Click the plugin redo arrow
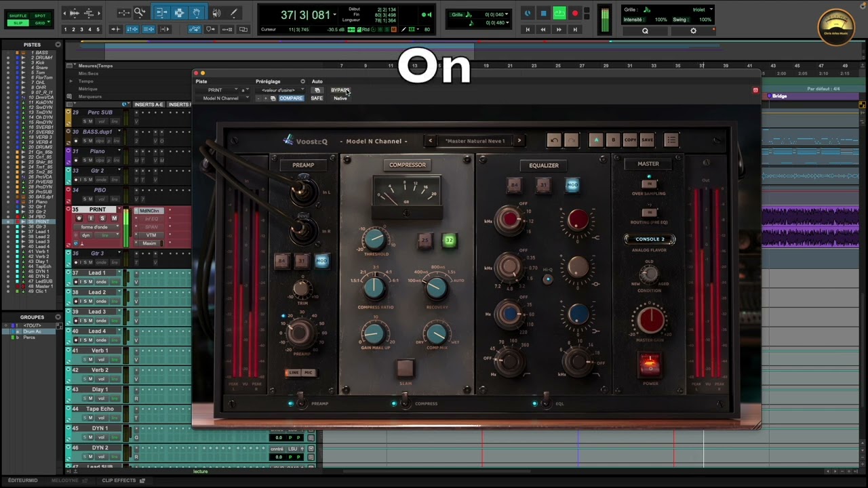Viewport: 868px width, 488px height. (x=571, y=140)
